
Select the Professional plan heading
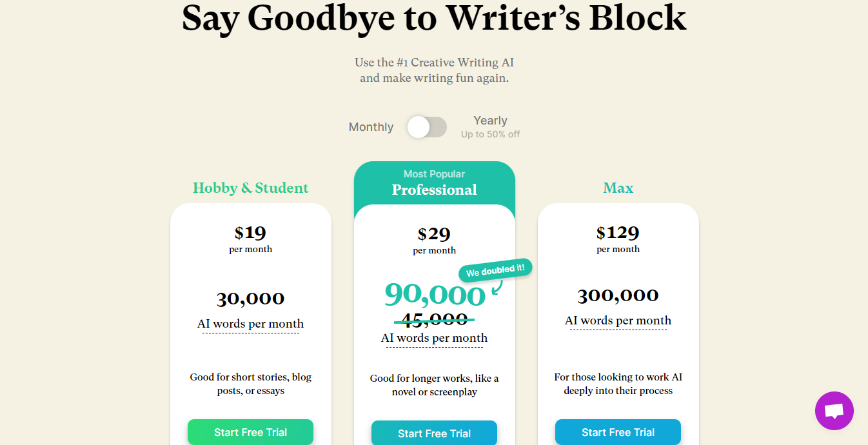435,190
